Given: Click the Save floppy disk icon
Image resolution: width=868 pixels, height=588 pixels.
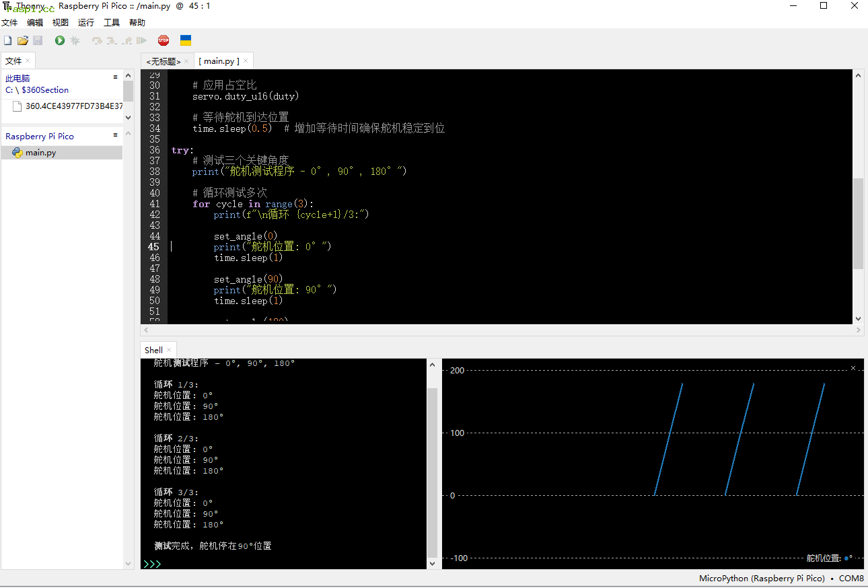Looking at the screenshot, I should [x=38, y=41].
